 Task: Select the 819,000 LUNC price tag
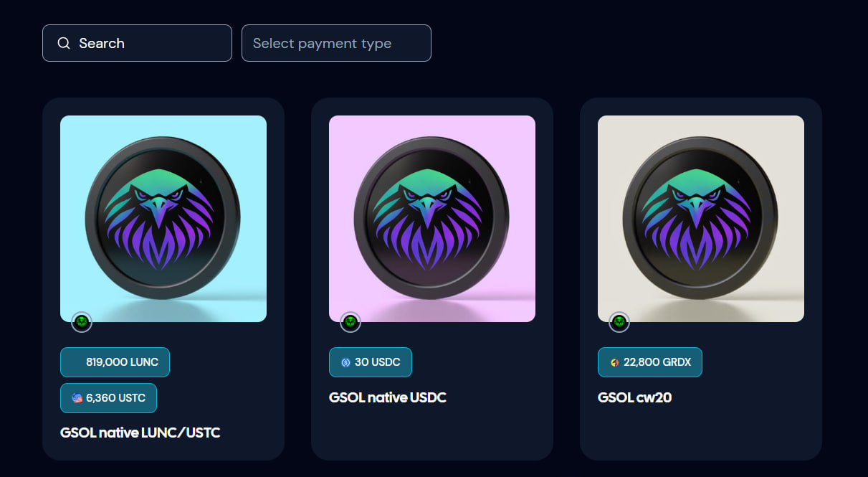pos(115,362)
